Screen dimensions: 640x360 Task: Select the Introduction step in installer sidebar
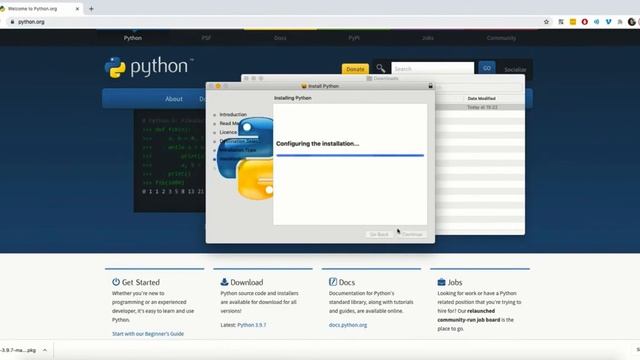[x=233, y=114]
